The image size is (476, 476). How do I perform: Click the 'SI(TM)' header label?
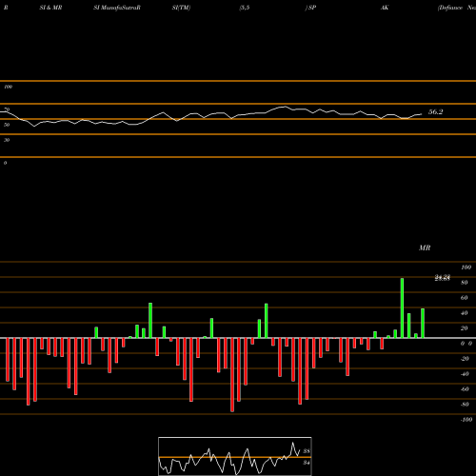181,8
